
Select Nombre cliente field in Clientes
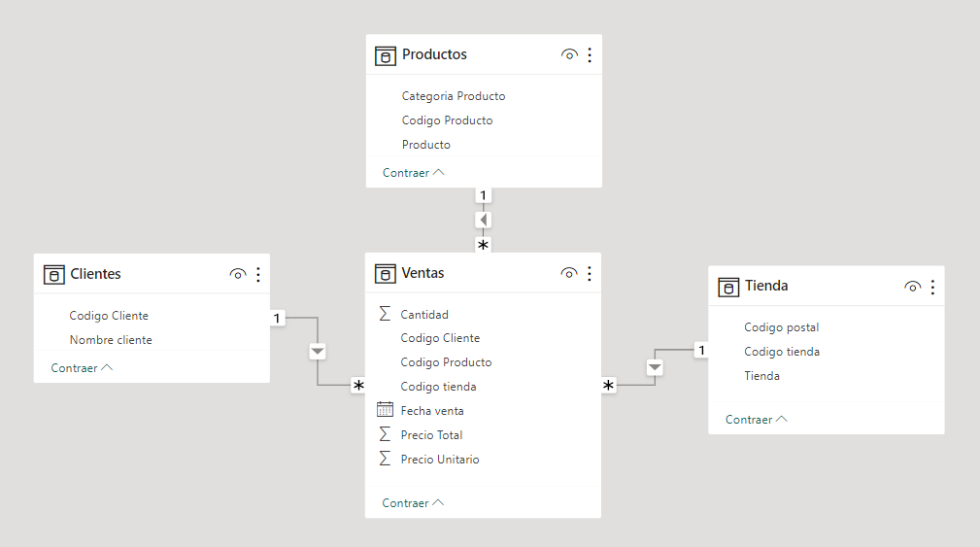click(x=111, y=340)
